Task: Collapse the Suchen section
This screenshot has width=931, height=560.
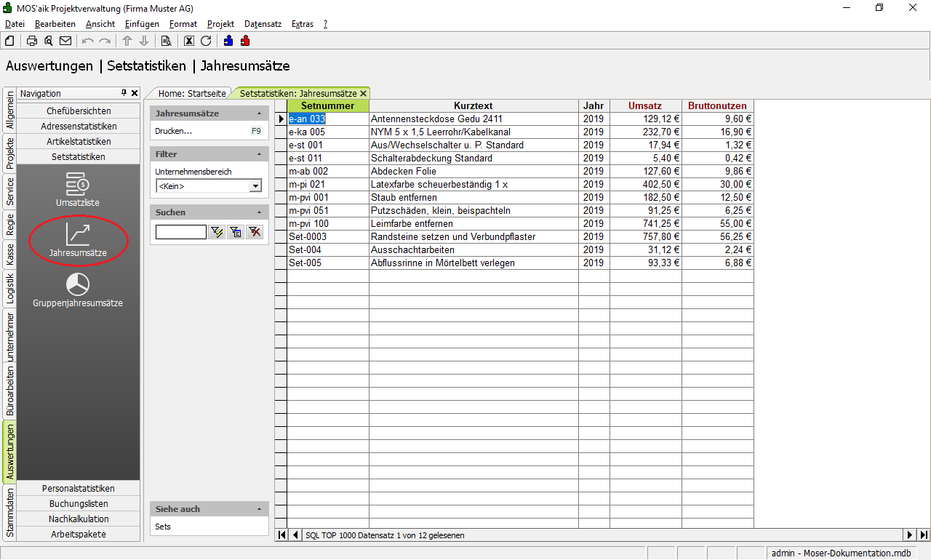Action: click(x=260, y=212)
